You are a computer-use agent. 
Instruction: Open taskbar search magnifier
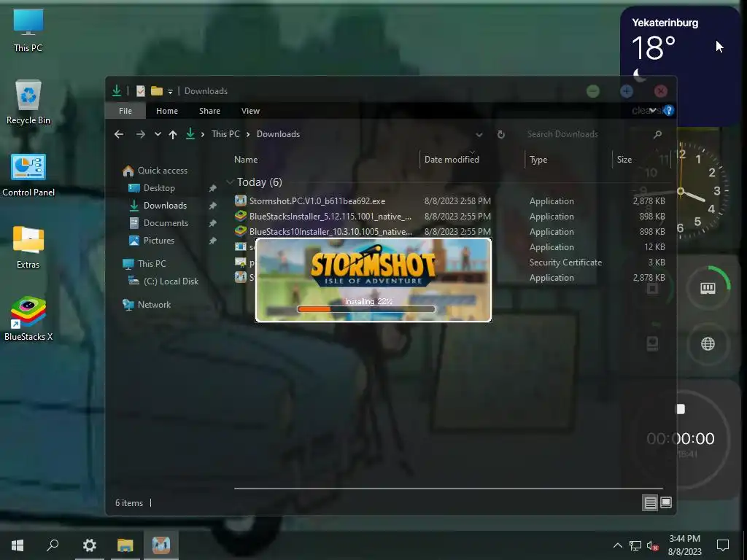point(53,545)
